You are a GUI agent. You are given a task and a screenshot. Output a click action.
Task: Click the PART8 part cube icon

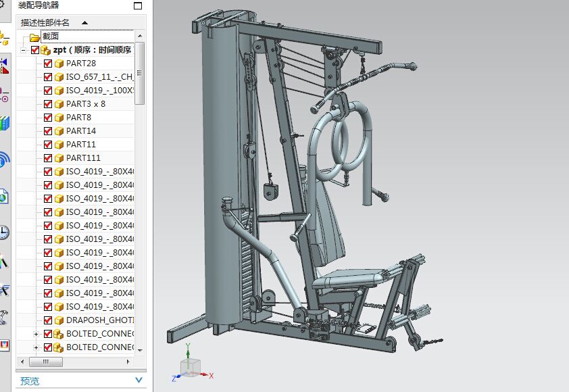(59, 118)
